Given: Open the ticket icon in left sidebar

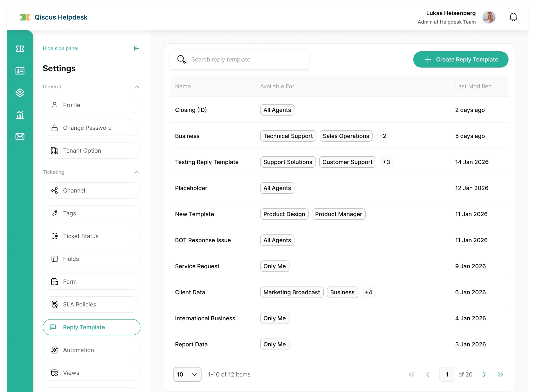Looking at the screenshot, I should (20, 49).
